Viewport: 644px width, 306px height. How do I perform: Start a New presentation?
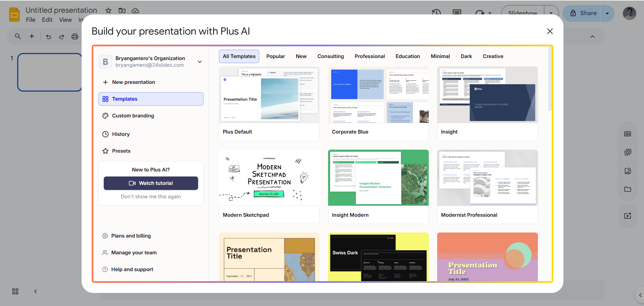point(151,82)
